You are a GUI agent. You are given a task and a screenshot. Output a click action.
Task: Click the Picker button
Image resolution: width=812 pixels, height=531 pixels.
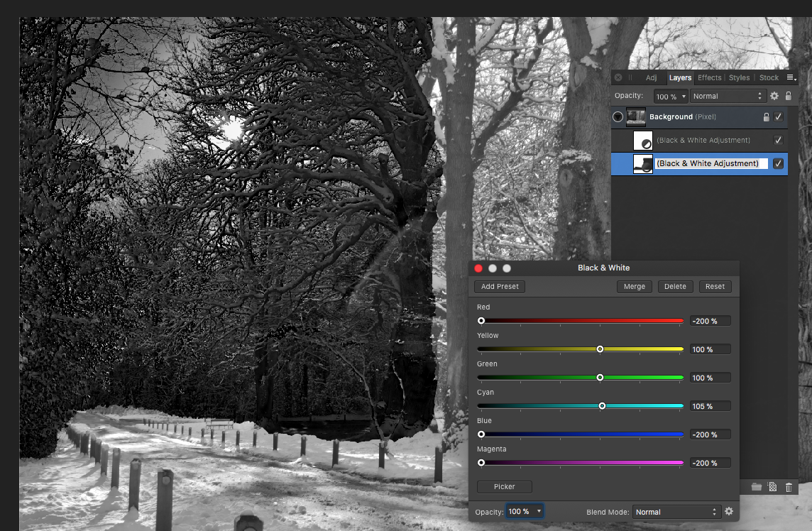tap(505, 487)
